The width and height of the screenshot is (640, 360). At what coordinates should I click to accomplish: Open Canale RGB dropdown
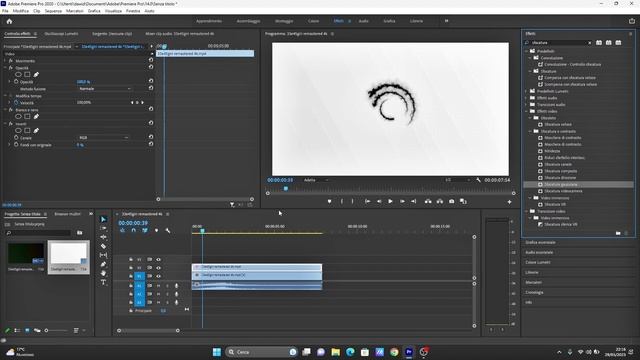point(104,138)
